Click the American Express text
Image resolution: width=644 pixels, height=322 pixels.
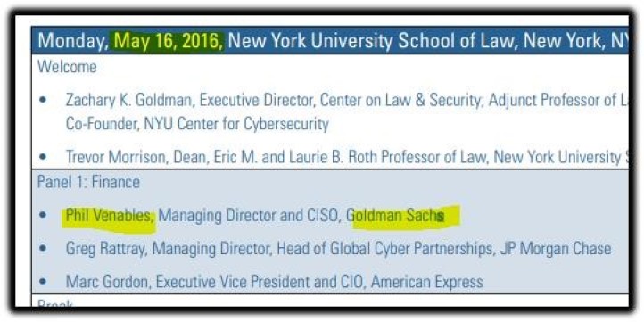pyautogui.click(x=426, y=282)
